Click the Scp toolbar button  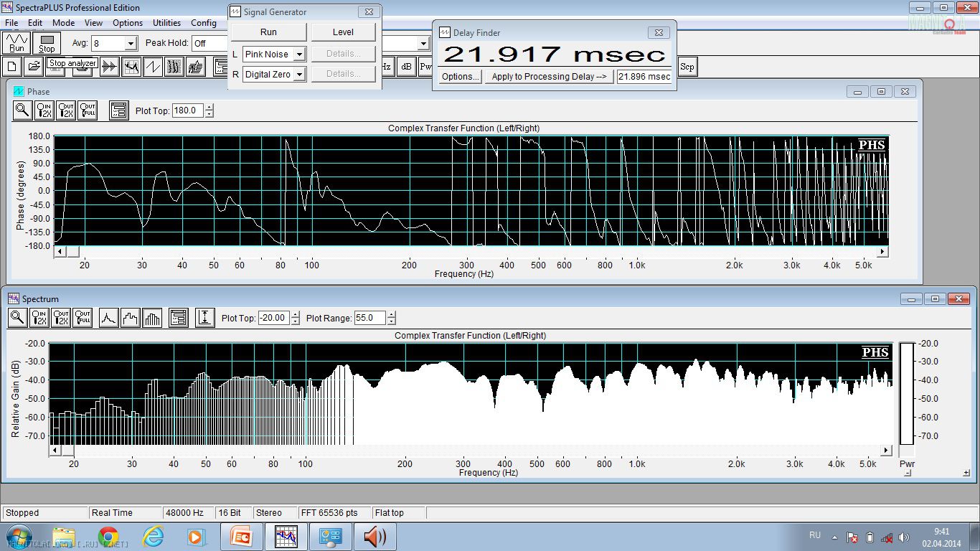687,67
